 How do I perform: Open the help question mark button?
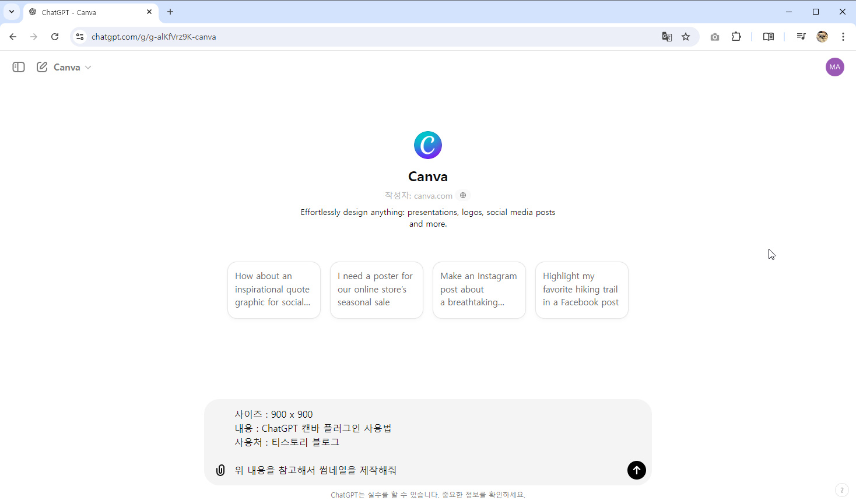point(841,490)
